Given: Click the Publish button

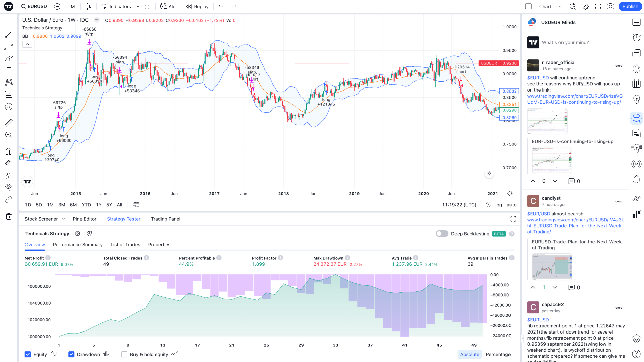Looking at the screenshot, I should click(x=630, y=6).
